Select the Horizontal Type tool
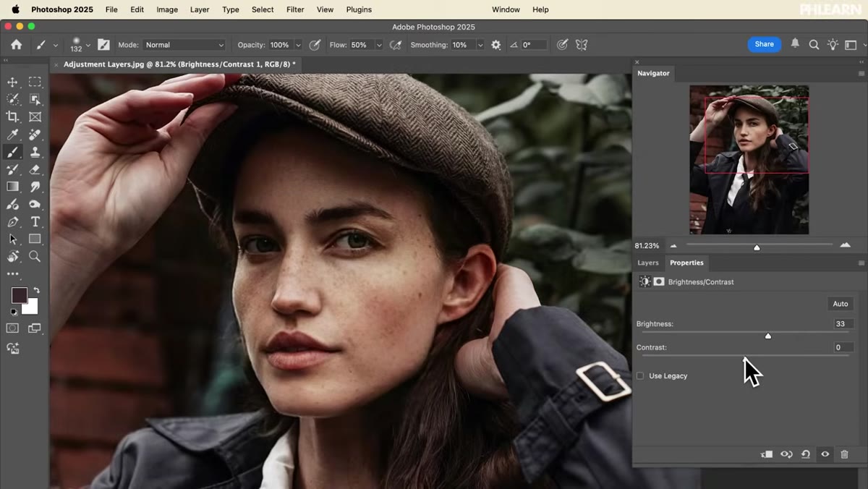 pyautogui.click(x=35, y=222)
